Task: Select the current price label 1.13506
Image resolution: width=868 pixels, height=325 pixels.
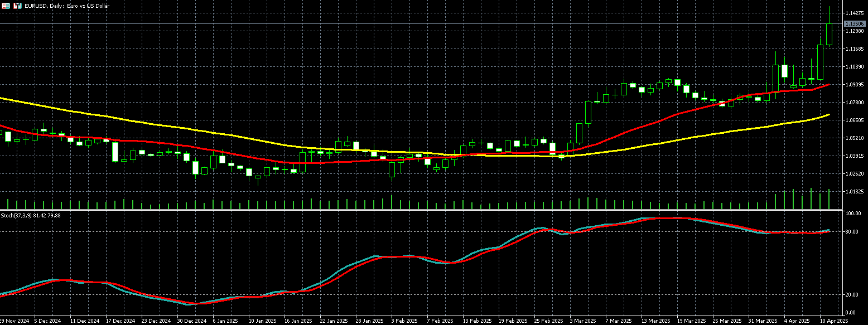Action: coord(854,24)
